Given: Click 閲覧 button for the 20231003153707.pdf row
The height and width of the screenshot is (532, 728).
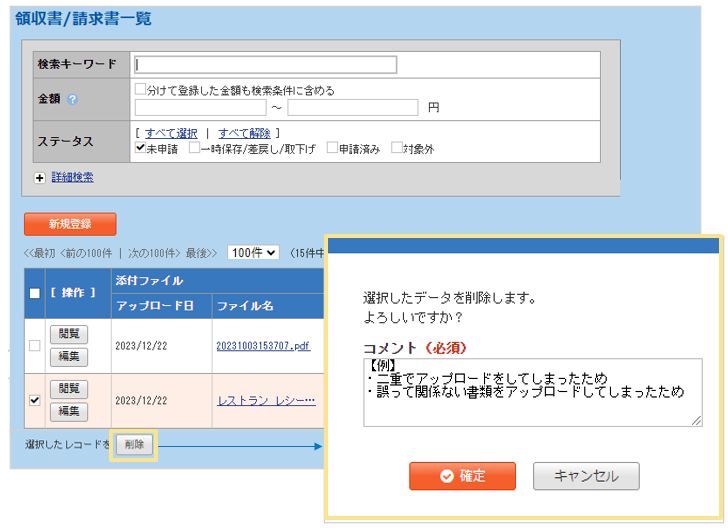Looking at the screenshot, I should click(x=69, y=334).
